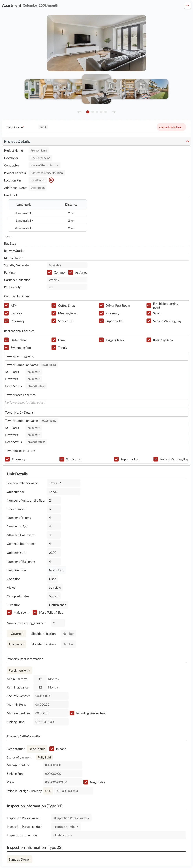The width and height of the screenshot is (193, 868).
Task: Click the main living room photo
Action: pyautogui.click(x=96, y=43)
